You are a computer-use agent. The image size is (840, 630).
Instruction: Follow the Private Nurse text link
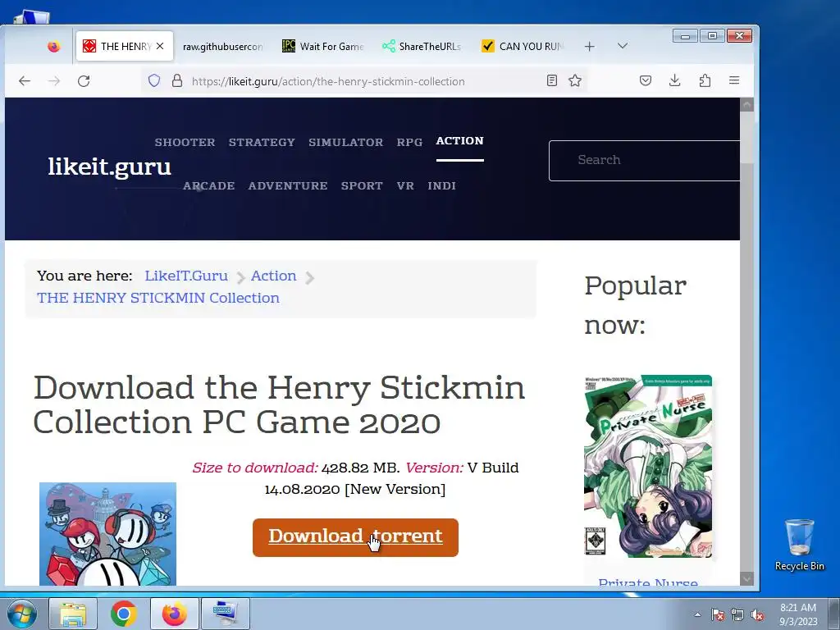(x=648, y=582)
